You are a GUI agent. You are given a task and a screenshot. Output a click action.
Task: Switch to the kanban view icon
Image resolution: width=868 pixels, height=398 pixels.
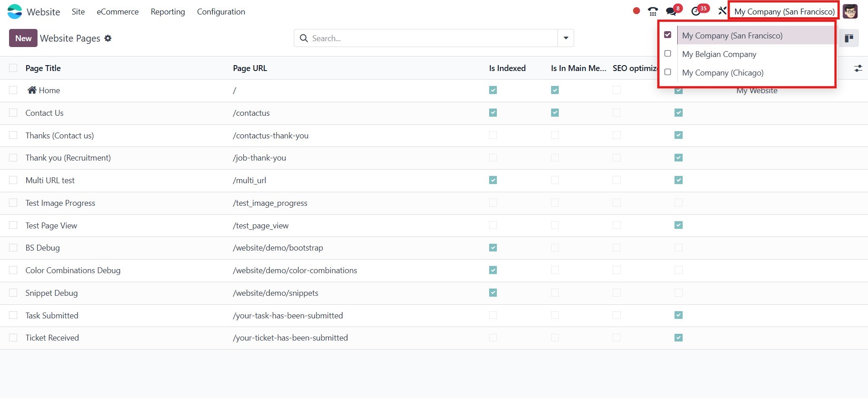click(x=849, y=38)
